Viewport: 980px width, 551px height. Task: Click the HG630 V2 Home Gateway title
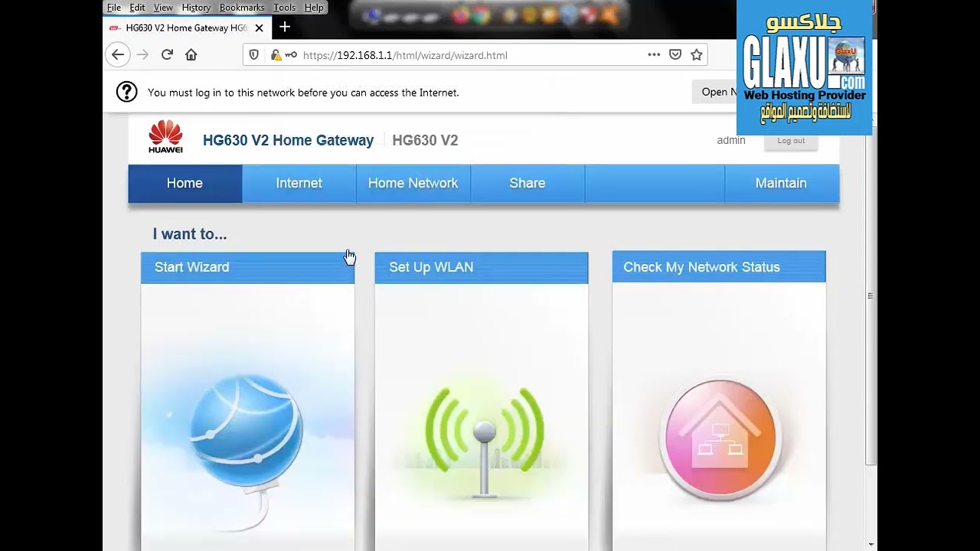click(x=288, y=140)
